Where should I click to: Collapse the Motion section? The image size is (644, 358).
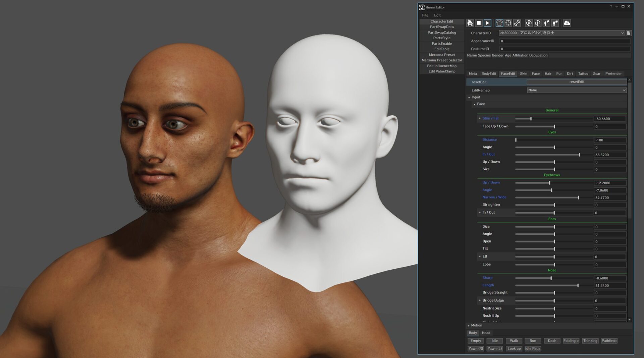pyautogui.click(x=469, y=325)
